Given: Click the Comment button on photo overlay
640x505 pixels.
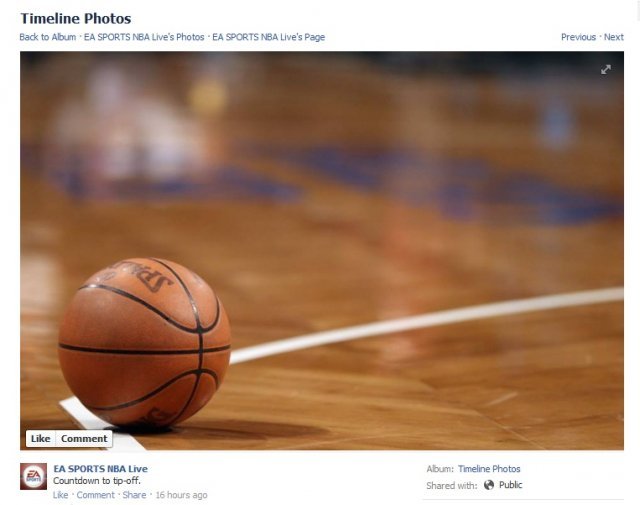Looking at the screenshot, I should [84, 439].
